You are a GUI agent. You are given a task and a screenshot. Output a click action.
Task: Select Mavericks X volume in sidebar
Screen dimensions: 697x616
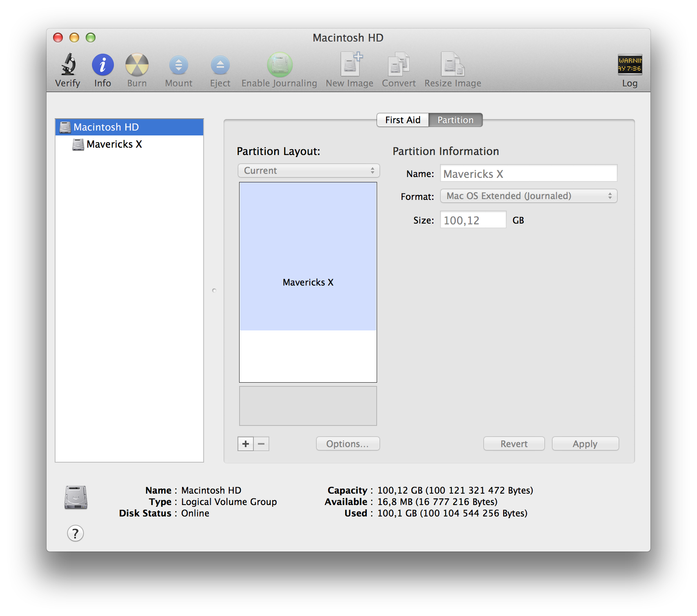129,144
